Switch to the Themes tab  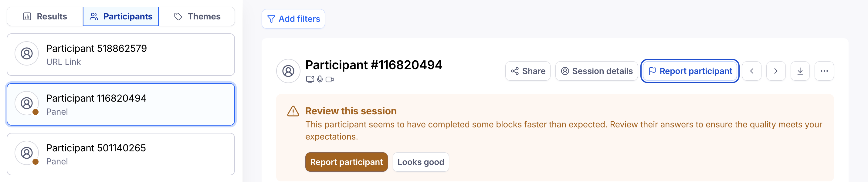click(x=197, y=16)
